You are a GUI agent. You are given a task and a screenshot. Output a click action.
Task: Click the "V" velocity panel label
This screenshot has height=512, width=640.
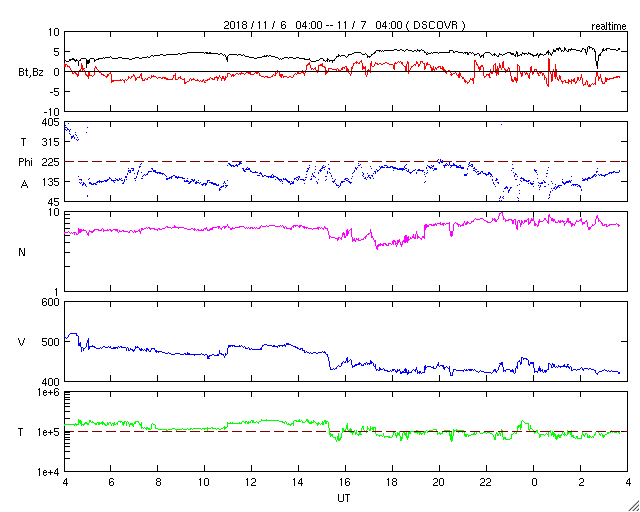[22, 342]
